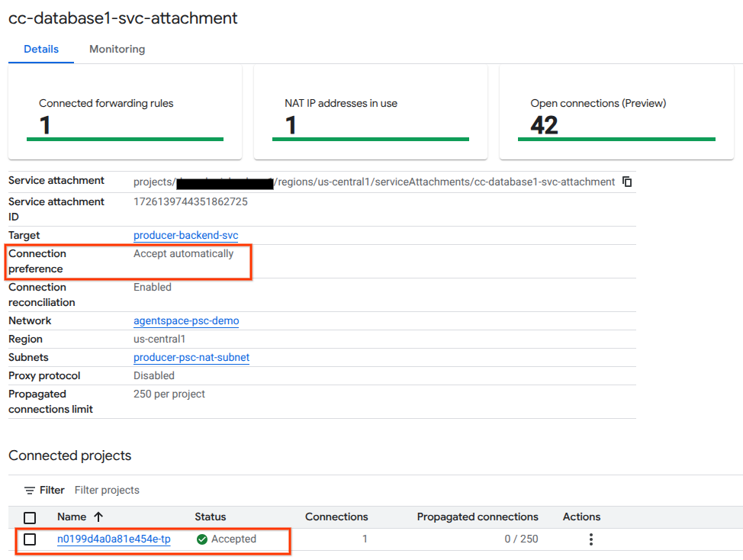This screenshot has width=743, height=560.
Task: Open the n0199d4a0a81e454e-tp project link
Action: (114, 539)
